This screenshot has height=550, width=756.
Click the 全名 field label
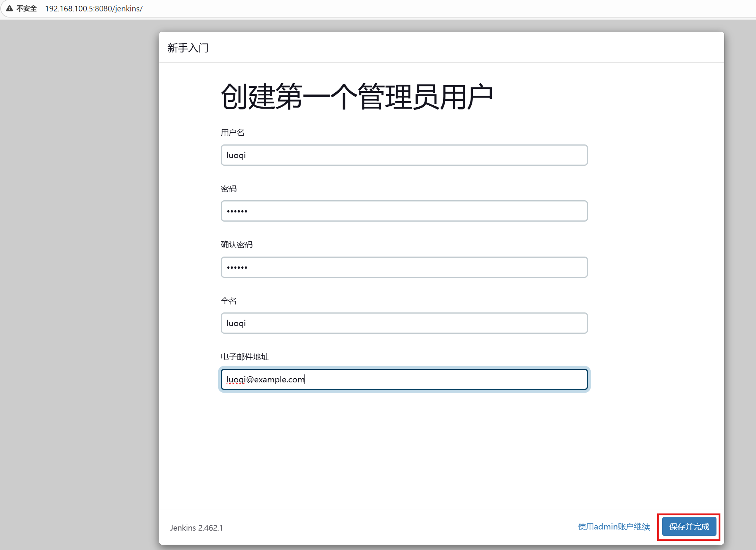coord(229,301)
